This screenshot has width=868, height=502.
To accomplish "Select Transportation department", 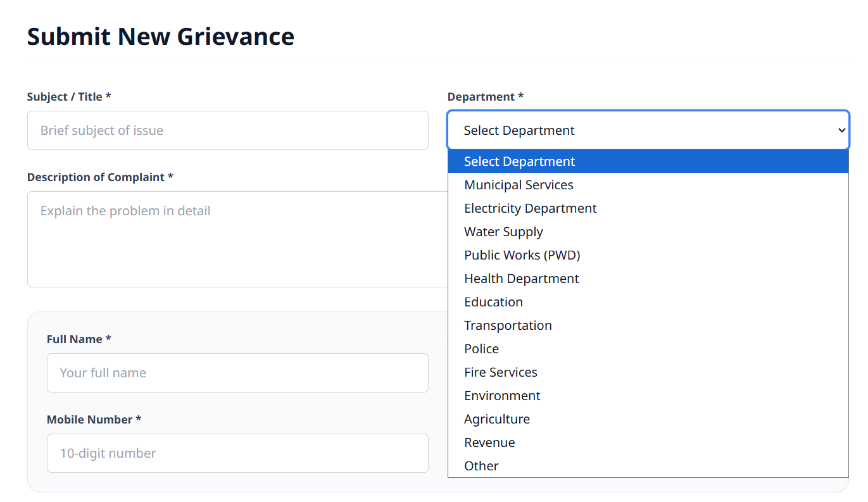I will click(508, 325).
